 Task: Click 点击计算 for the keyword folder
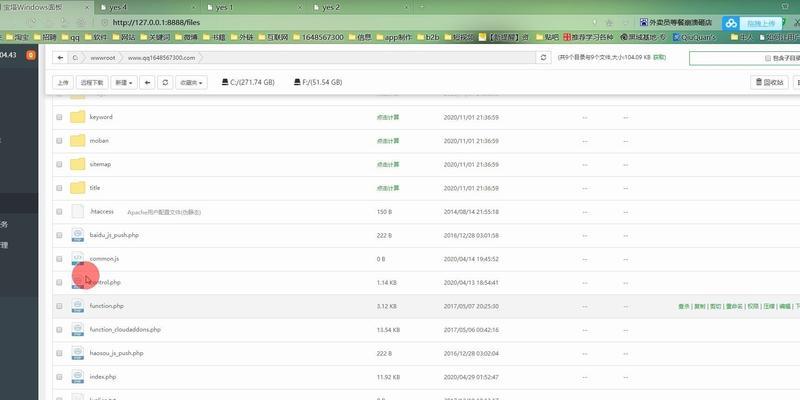click(388, 117)
